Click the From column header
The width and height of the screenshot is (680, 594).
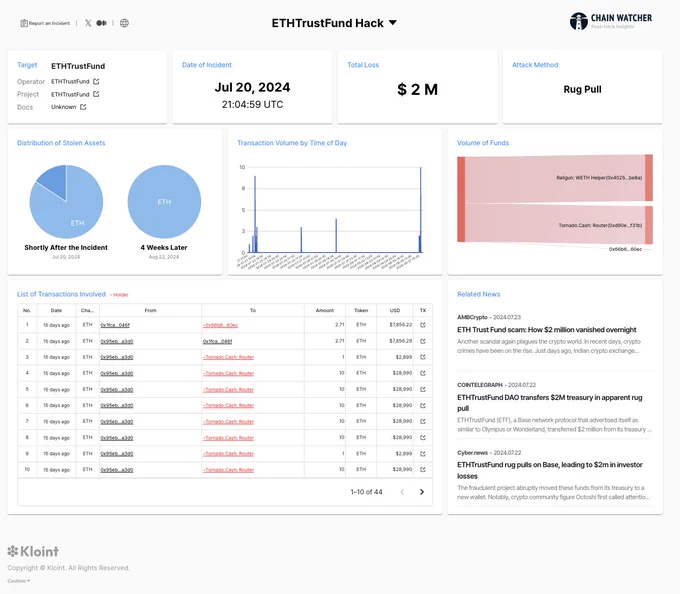150,310
